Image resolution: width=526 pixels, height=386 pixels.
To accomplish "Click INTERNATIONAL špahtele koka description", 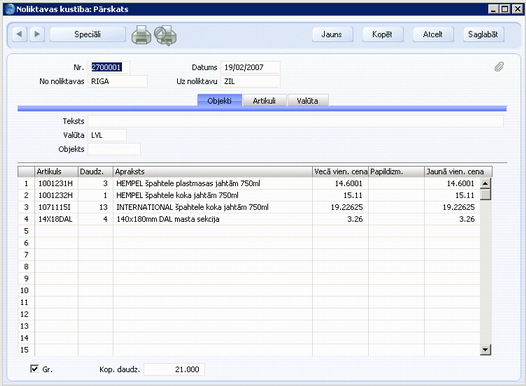I will (x=213, y=207).
